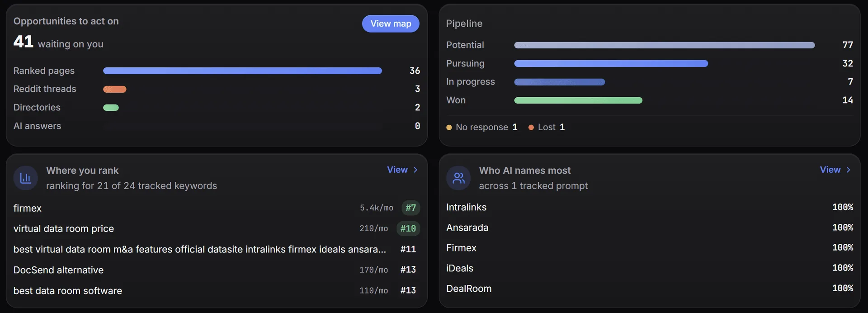Click the Pursuing pipeline bar
This screenshot has height=313, width=868.
tap(611, 63)
